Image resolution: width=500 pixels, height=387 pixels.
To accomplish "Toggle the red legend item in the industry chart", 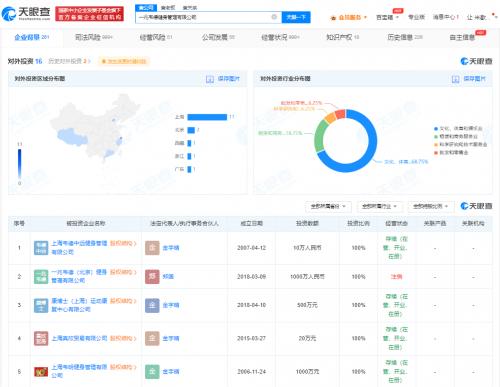I will click(451, 152).
